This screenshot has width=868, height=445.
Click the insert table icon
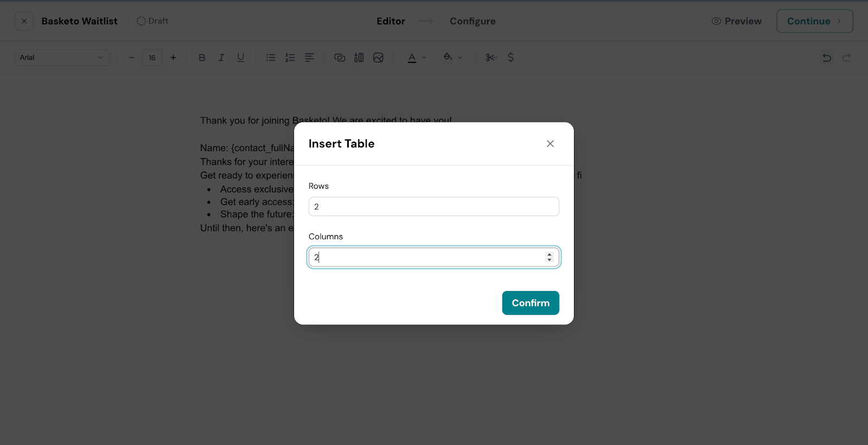coord(359,57)
